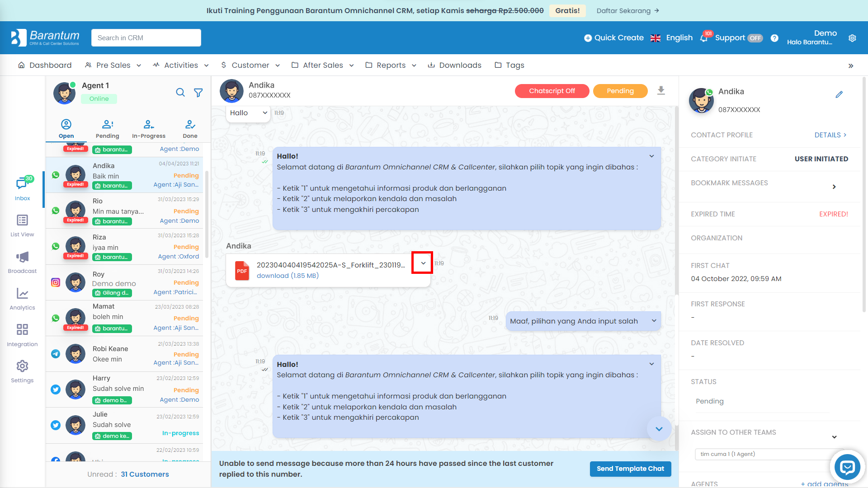Image resolution: width=868 pixels, height=488 pixels.
Task: Select the Open tab
Action: click(66, 129)
